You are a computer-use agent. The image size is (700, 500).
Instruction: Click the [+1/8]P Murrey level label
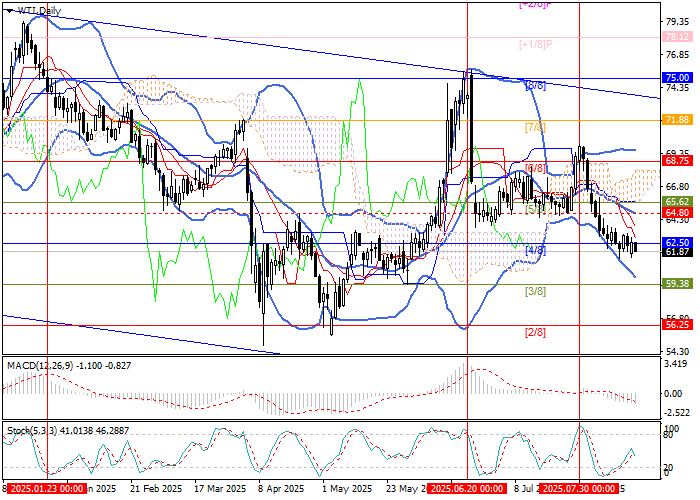536,44
